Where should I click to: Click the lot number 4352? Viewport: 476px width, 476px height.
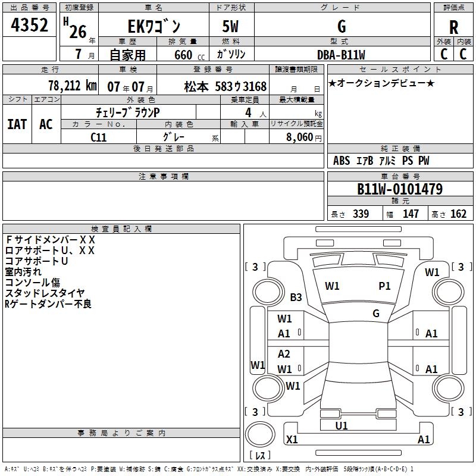(x=30, y=26)
